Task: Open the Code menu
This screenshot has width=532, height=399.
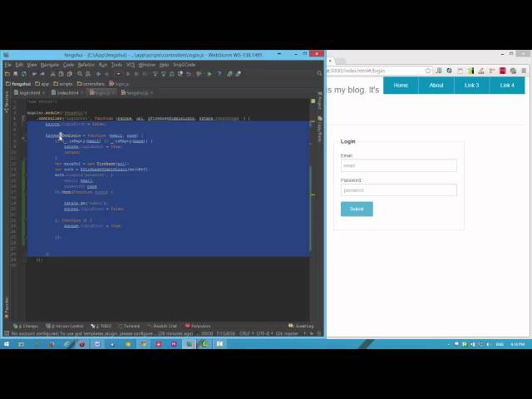Action: (x=68, y=65)
